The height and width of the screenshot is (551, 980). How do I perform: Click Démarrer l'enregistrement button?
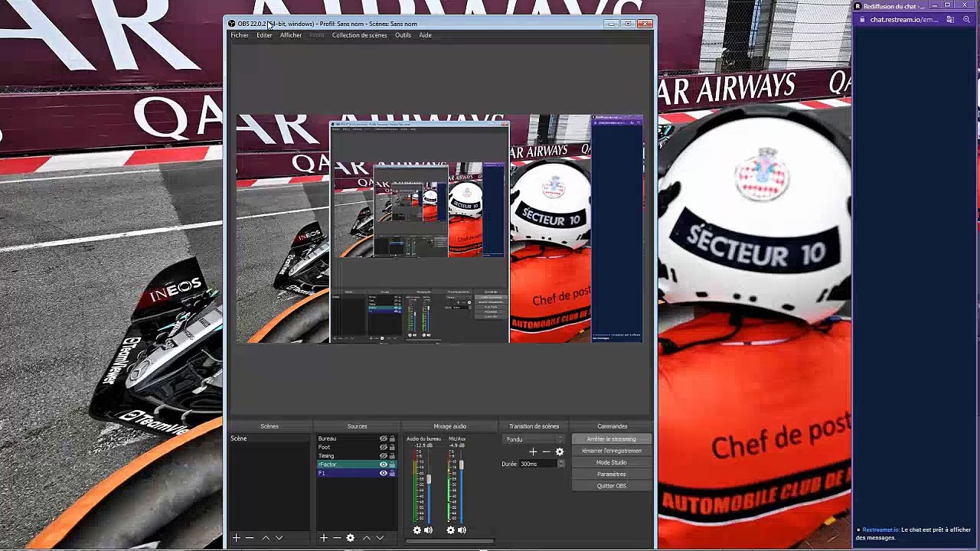click(x=611, y=451)
